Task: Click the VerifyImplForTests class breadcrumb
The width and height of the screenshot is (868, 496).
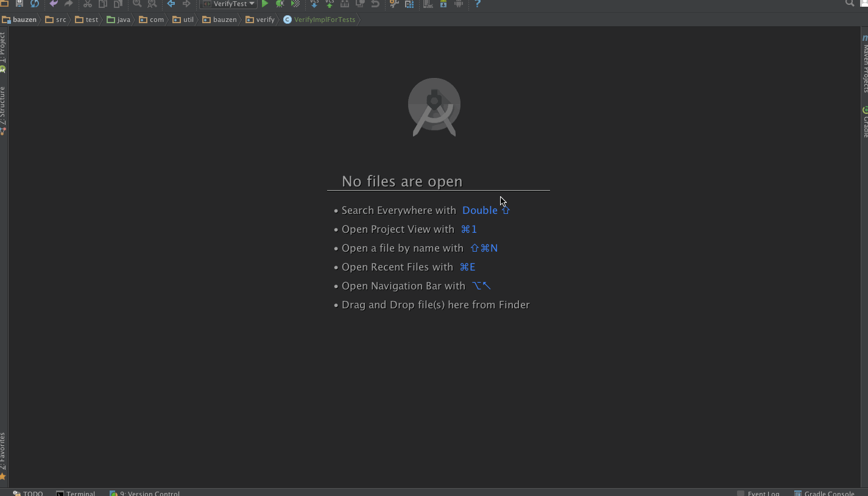Action: [x=319, y=19]
